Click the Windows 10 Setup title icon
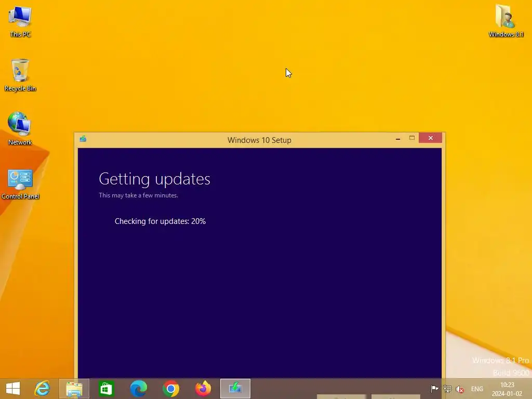The width and height of the screenshot is (532, 399). click(83, 139)
